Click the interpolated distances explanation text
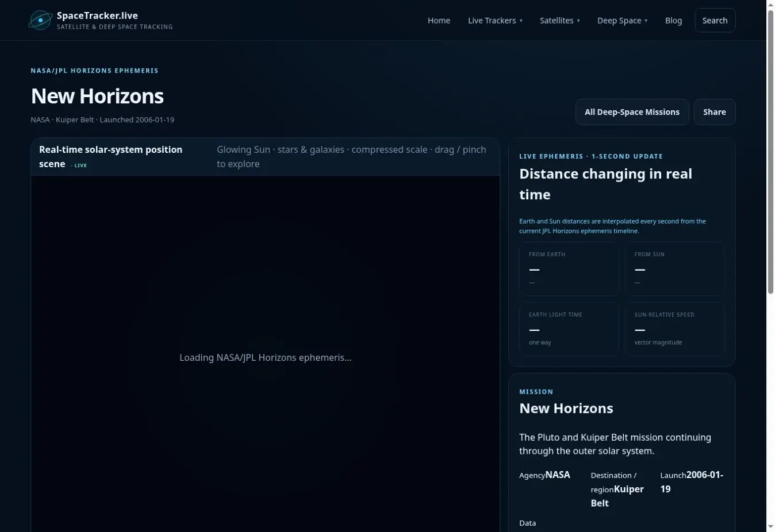 (612, 226)
